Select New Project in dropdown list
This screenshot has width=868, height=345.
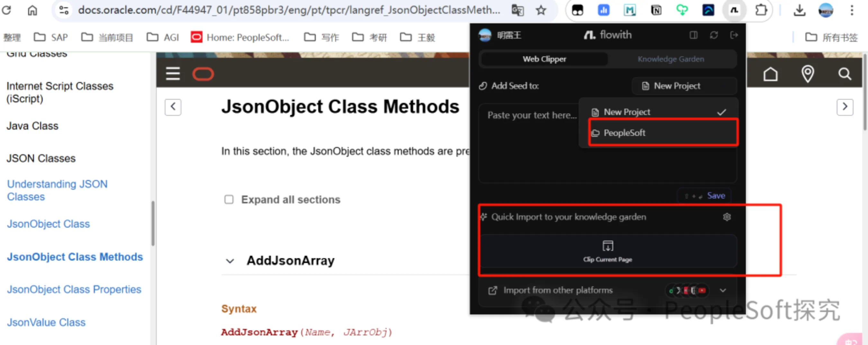click(x=659, y=112)
